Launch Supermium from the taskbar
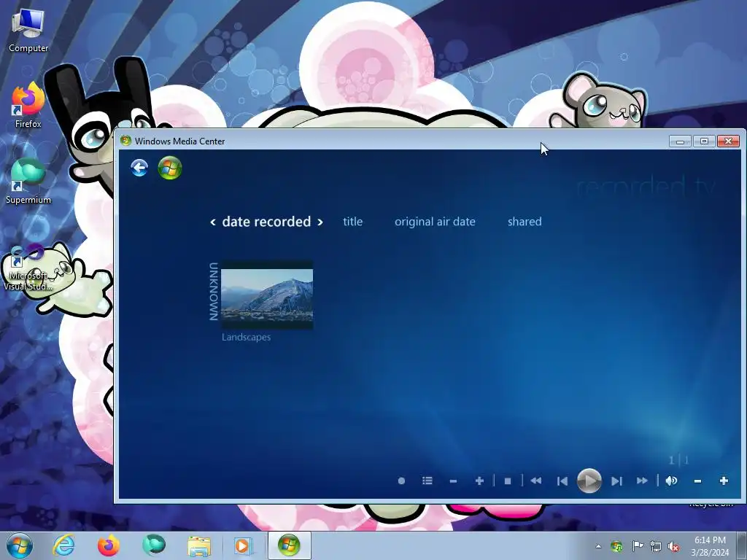This screenshot has width=747, height=560. tap(154, 545)
